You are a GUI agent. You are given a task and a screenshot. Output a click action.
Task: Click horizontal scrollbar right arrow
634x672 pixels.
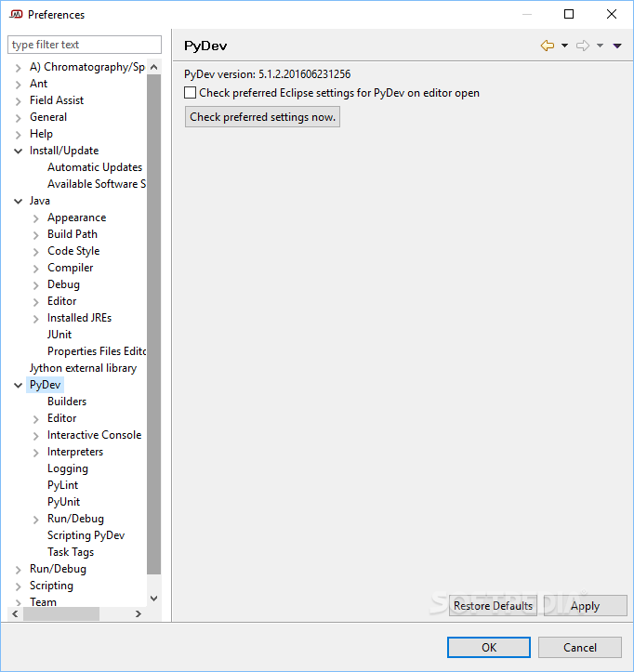138,613
